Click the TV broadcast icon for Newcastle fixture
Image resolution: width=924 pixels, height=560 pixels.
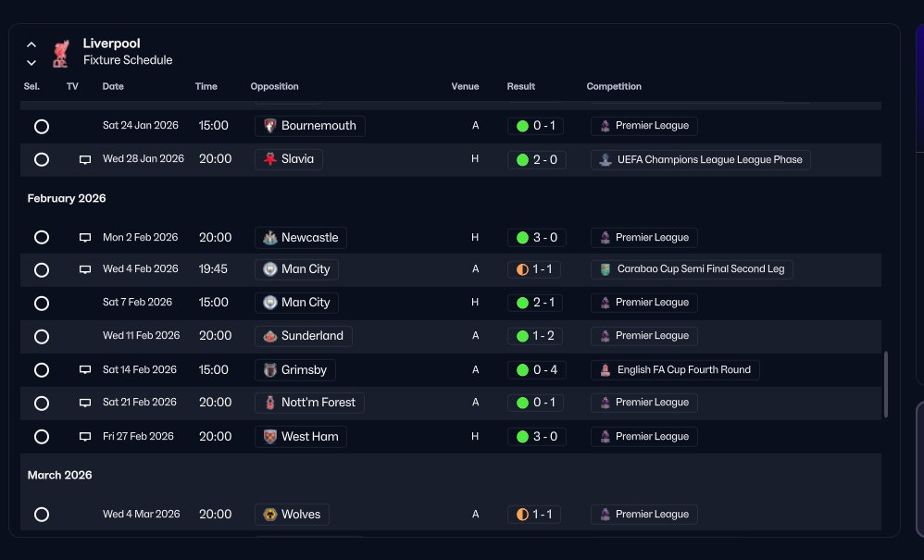coord(85,237)
